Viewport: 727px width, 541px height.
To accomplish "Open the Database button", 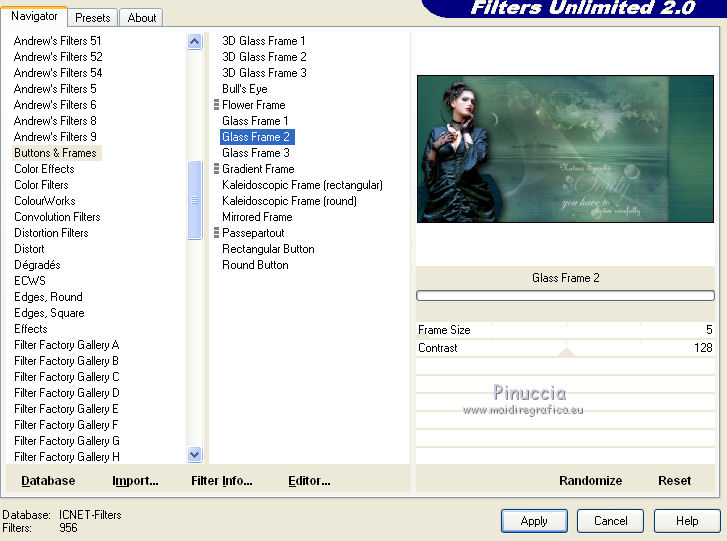I will 48,481.
